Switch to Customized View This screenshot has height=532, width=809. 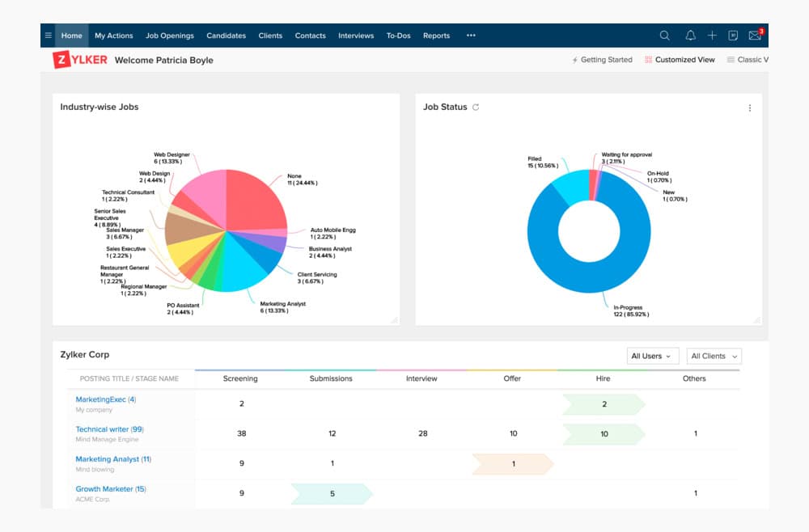[684, 60]
